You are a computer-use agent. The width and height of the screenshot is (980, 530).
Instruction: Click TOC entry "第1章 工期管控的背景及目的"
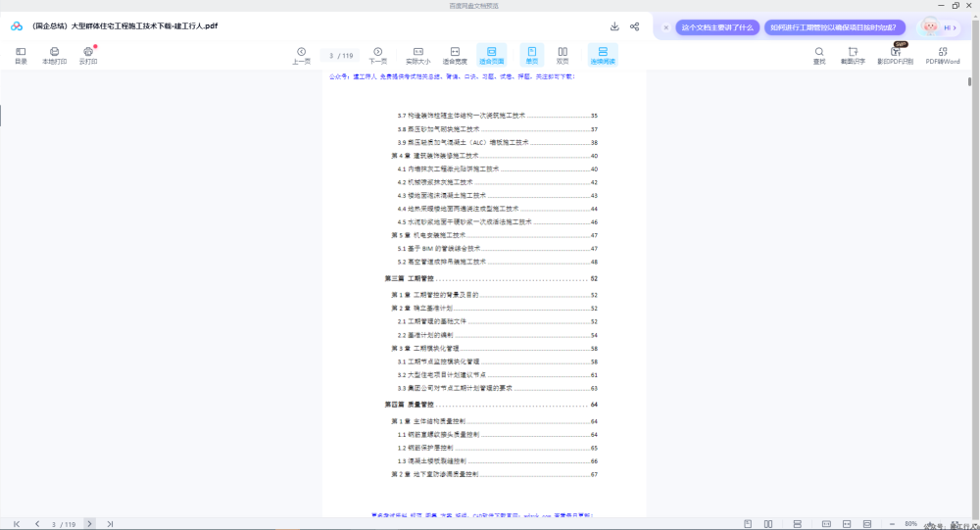[494, 294]
